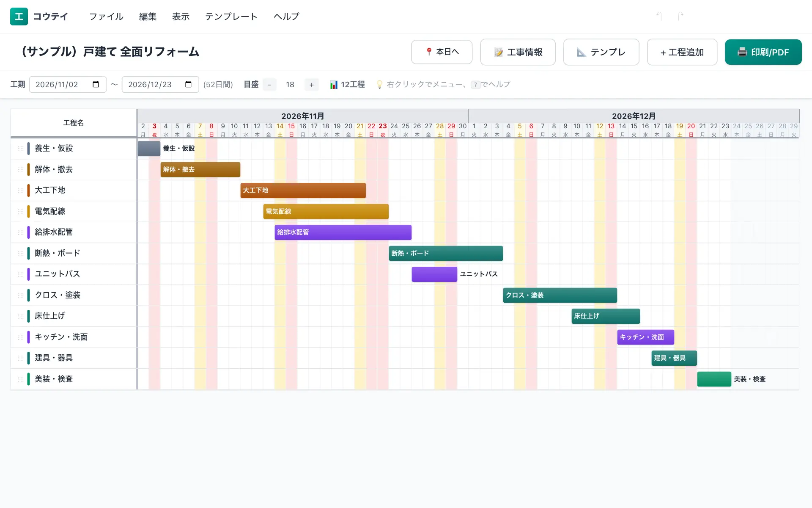This screenshot has width=812, height=508.
Task: Open the end date calendar picker icon
Action: pos(189,84)
